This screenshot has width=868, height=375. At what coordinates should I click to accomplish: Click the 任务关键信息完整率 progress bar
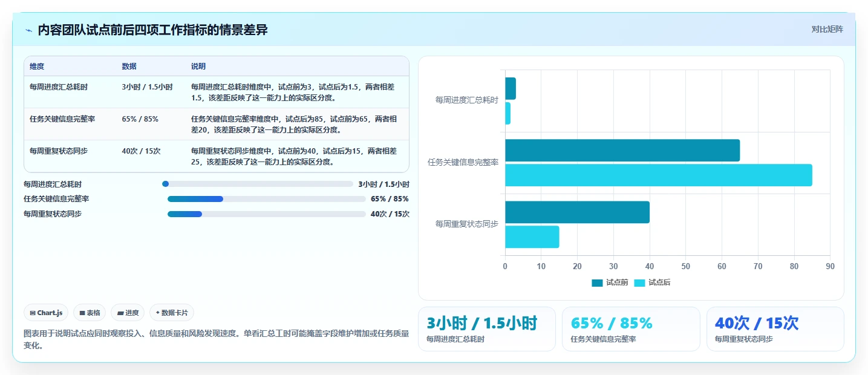tap(267, 199)
